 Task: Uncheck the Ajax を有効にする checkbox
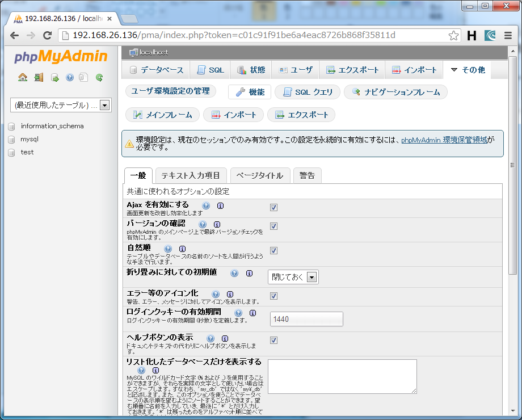click(273, 207)
